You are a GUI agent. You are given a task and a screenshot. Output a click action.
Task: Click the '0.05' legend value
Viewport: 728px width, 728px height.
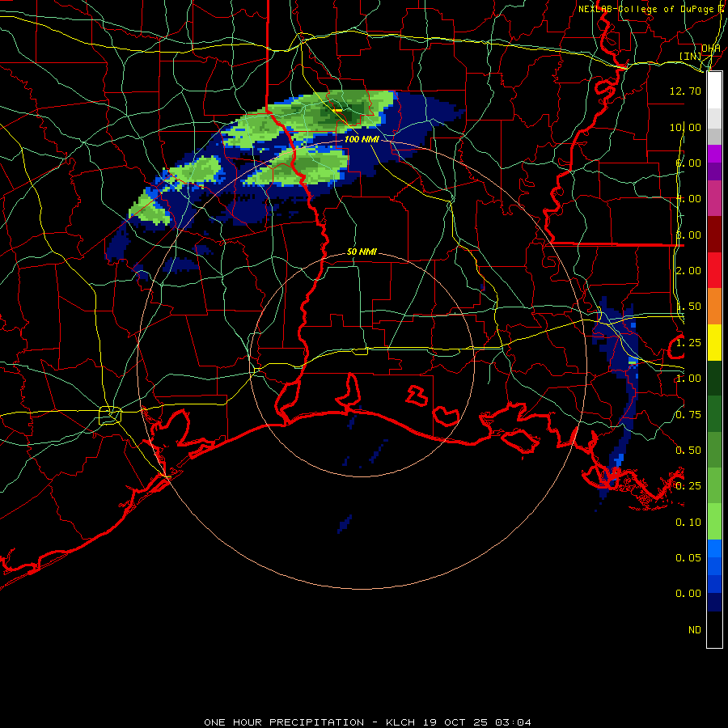click(688, 558)
